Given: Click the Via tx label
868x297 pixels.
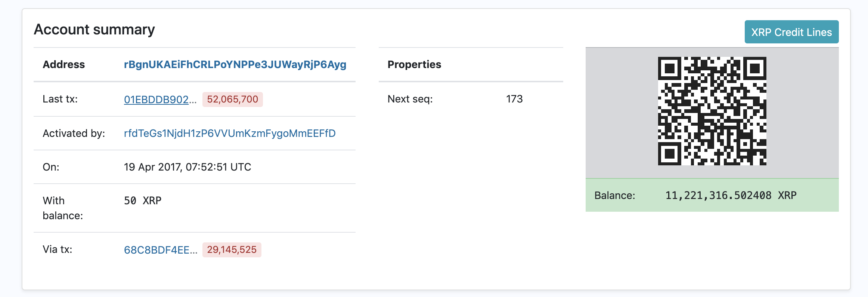Looking at the screenshot, I should point(58,249).
